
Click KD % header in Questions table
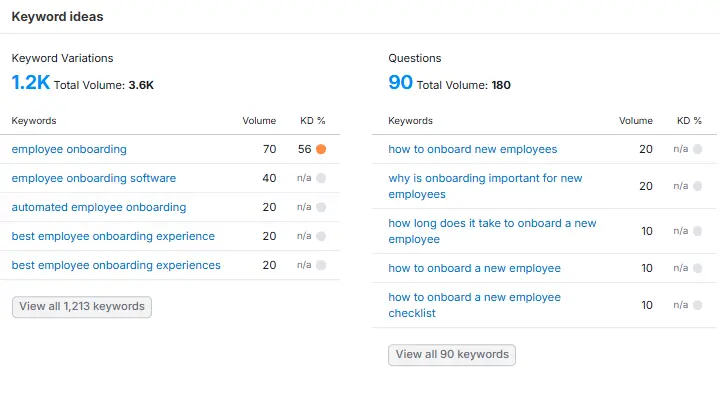(x=689, y=121)
